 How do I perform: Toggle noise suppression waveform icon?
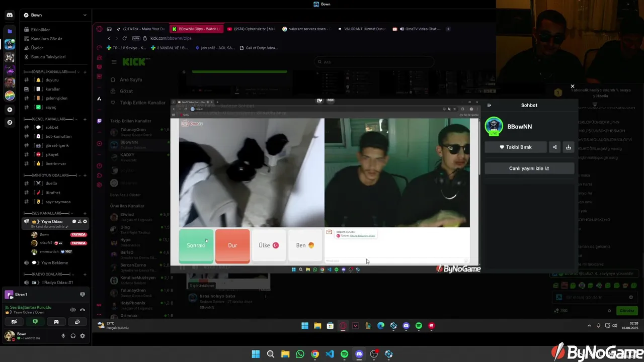[73, 310]
